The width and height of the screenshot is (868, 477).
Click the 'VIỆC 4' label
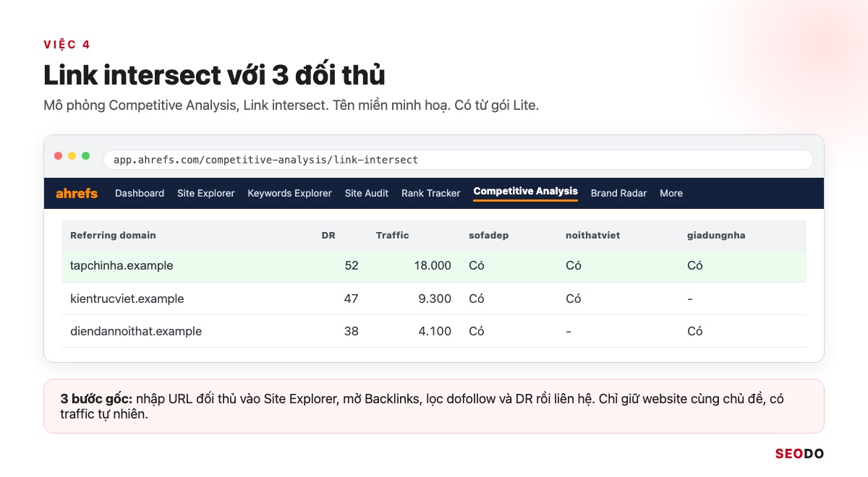67,45
